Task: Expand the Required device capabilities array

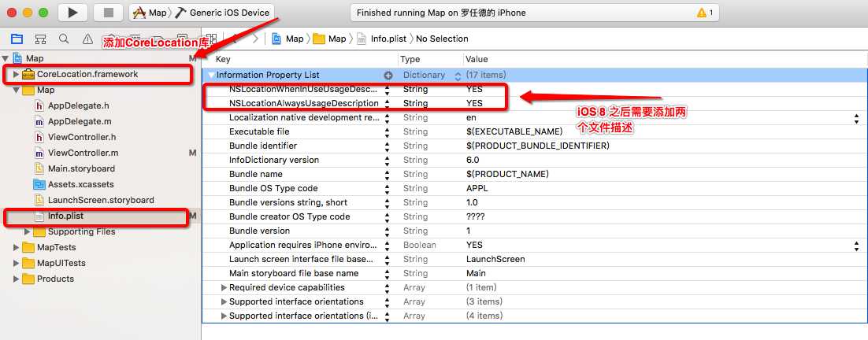Action: tap(224, 287)
